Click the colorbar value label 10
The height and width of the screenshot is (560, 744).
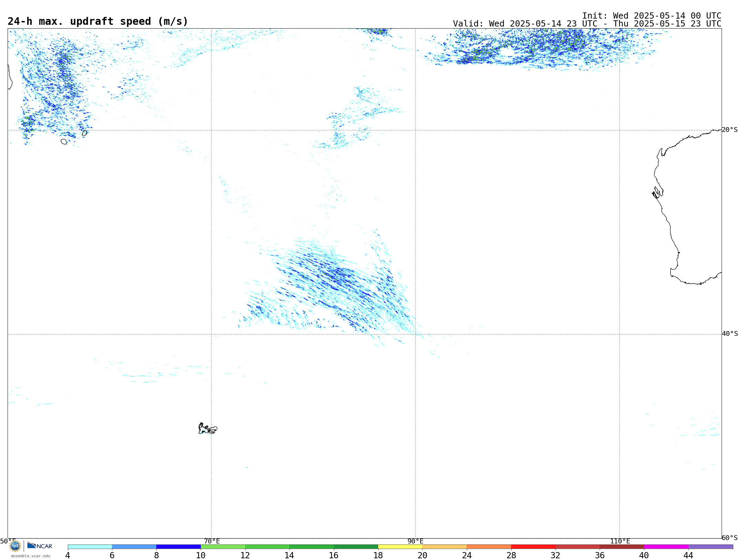tap(201, 555)
